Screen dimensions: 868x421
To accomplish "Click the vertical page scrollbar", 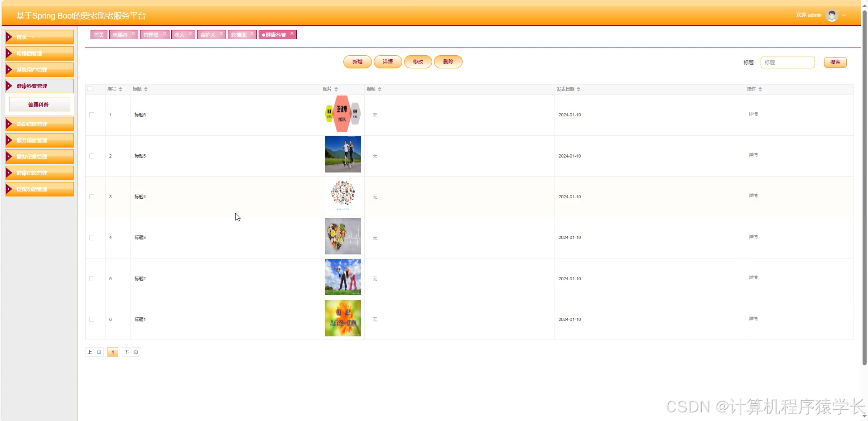I will pos(864,188).
